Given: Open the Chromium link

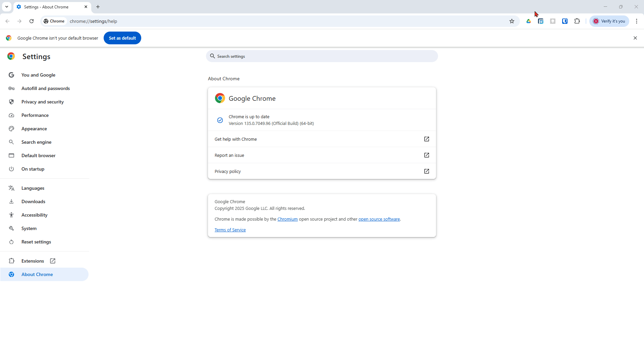Looking at the screenshot, I should [x=287, y=219].
